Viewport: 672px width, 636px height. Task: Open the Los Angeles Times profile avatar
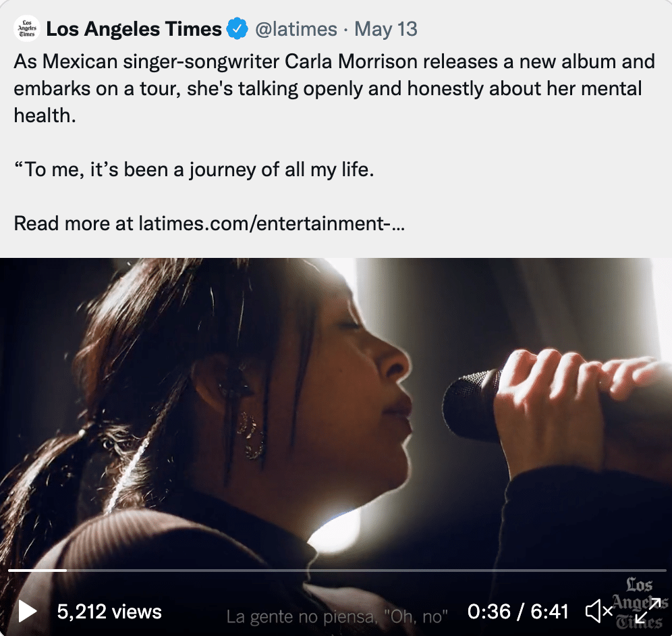[26, 29]
